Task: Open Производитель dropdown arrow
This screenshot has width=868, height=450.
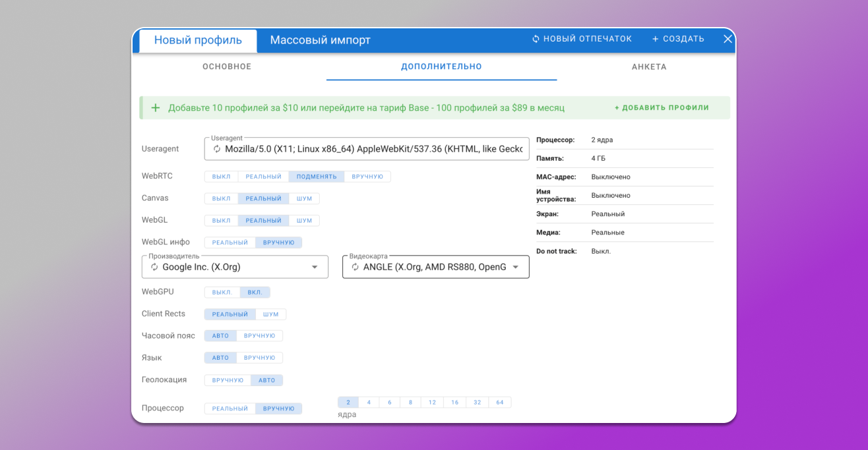Action: click(x=315, y=267)
